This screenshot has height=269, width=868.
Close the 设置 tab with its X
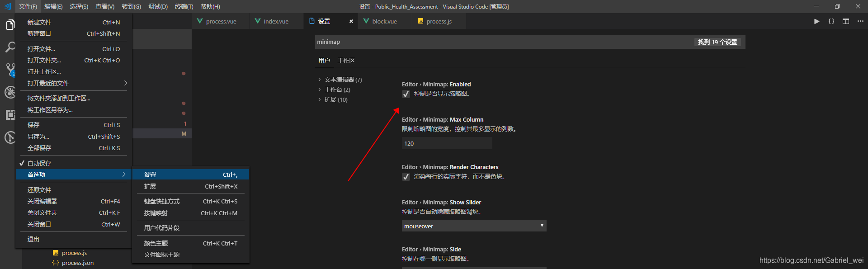pos(351,21)
